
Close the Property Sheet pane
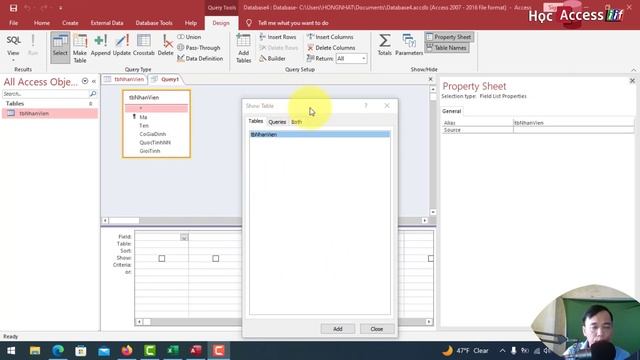(x=632, y=81)
